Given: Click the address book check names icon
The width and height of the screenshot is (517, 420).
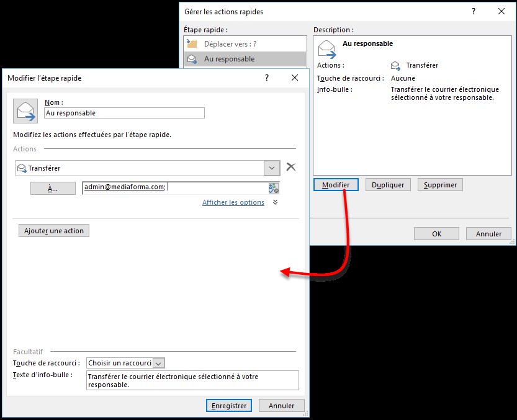Looking at the screenshot, I should tap(273, 188).
